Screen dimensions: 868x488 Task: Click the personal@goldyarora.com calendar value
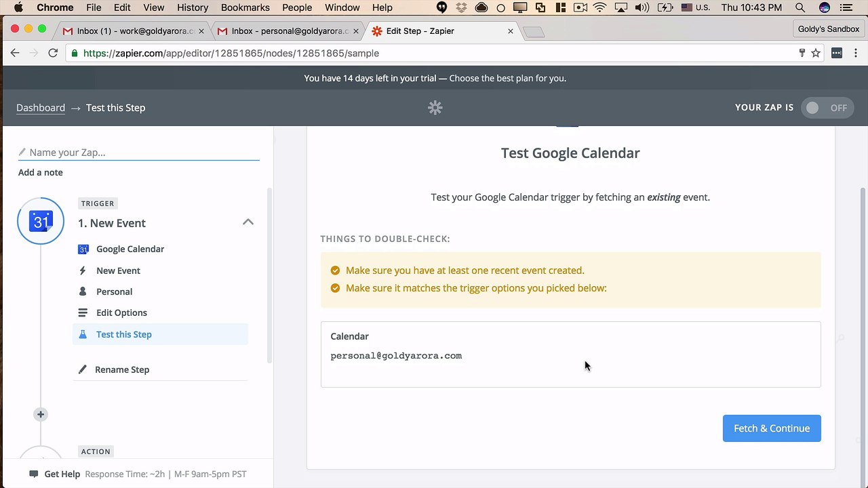tap(396, 355)
